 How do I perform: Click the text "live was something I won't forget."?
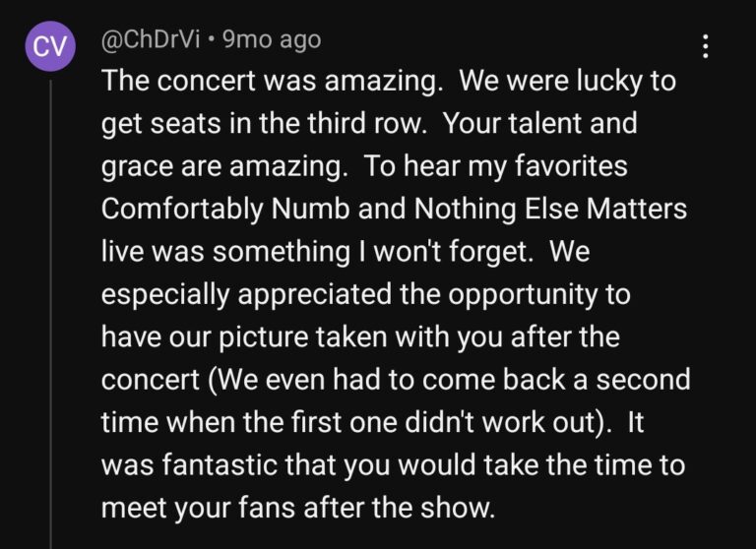[x=317, y=252]
